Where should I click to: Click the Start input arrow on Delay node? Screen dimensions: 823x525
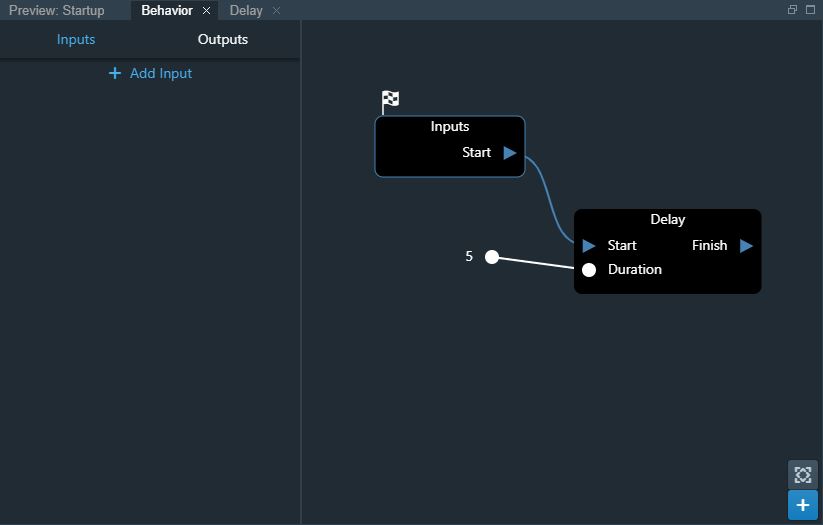[589, 246]
